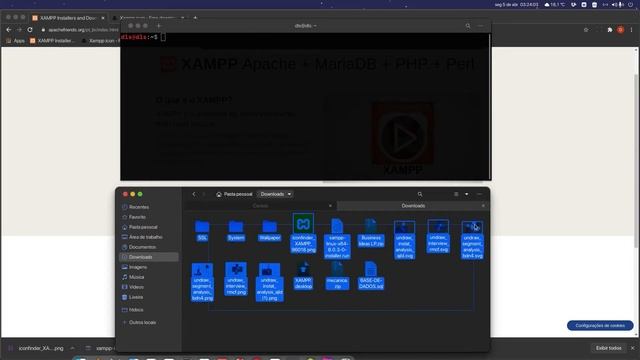Close the browser downloads bar

point(633,348)
